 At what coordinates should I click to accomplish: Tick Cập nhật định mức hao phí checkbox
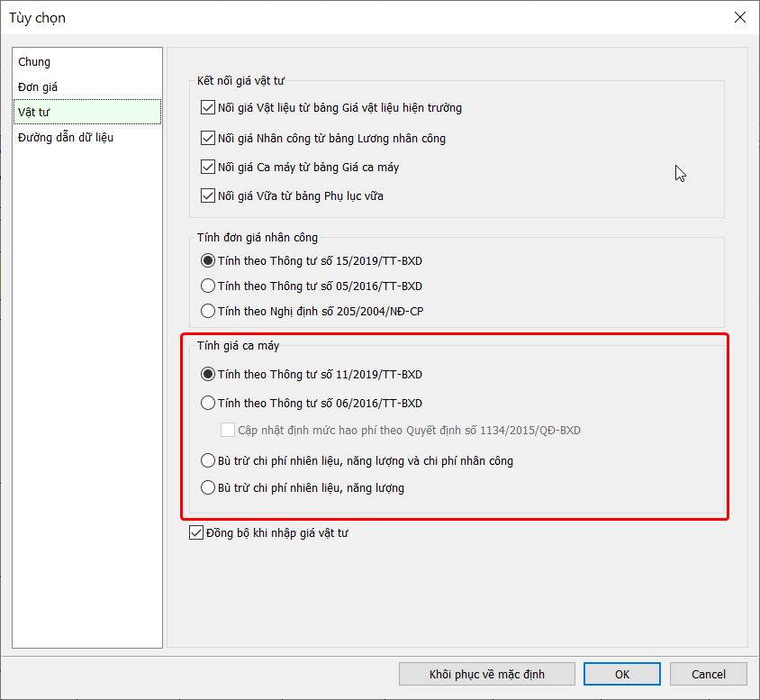point(228,431)
